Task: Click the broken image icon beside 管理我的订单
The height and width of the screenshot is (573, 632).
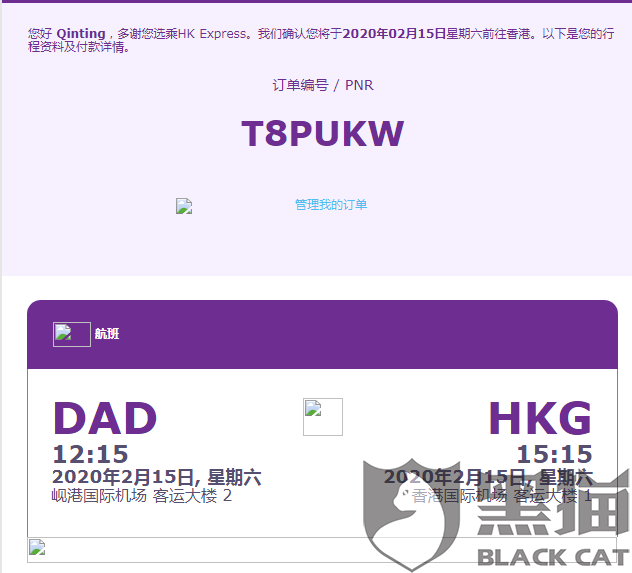Action: pyautogui.click(x=184, y=206)
